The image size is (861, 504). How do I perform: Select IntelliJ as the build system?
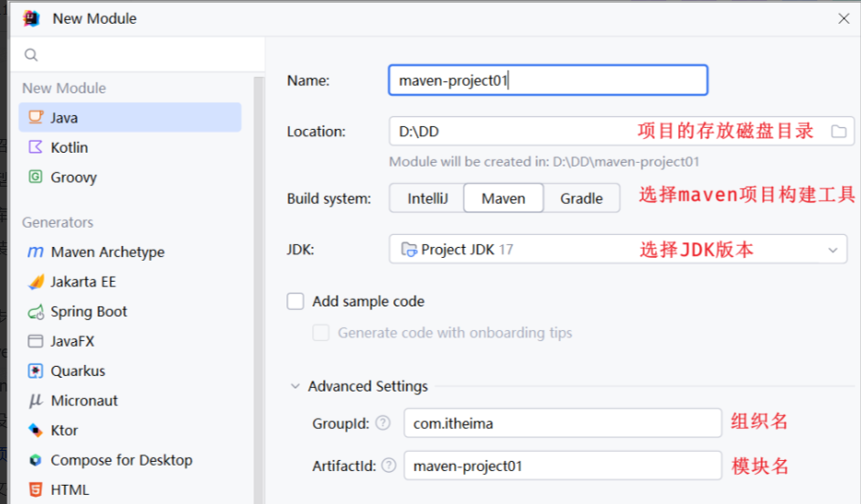(427, 198)
